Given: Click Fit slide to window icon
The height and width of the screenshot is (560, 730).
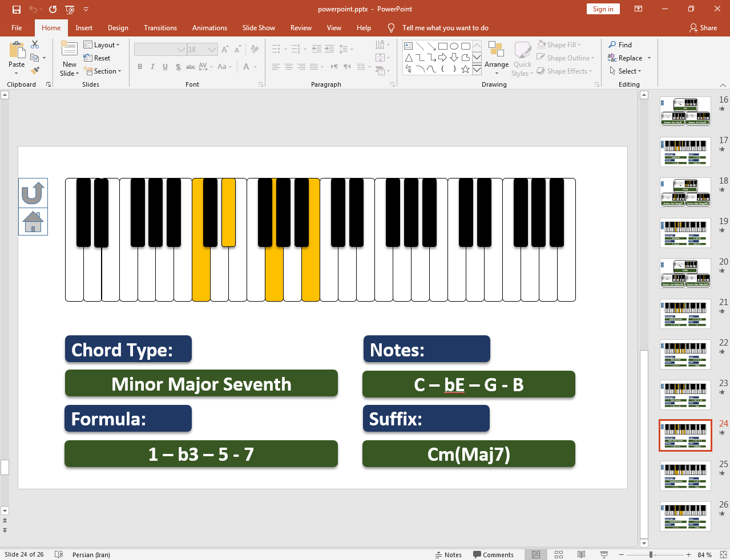Looking at the screenshot, I should (723, 554).
